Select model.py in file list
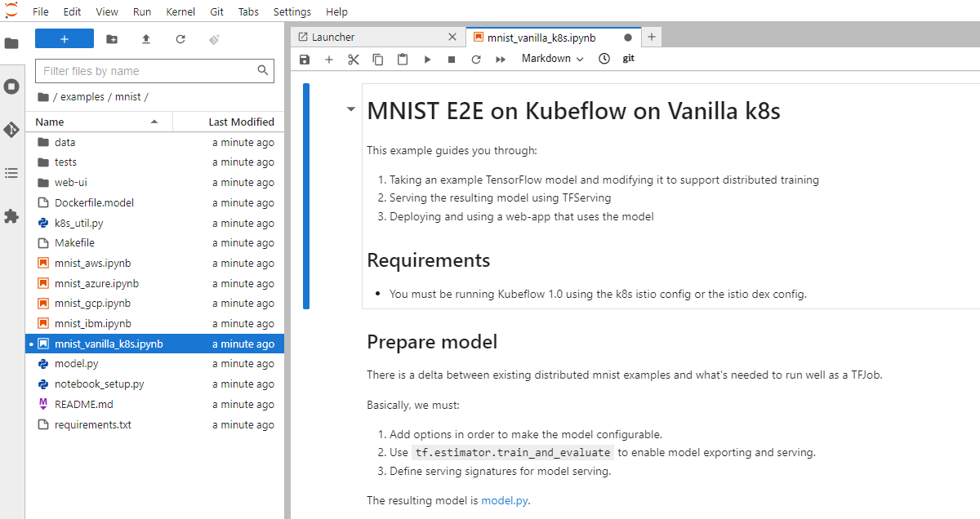Image resolution: width=980 pixels, height=519 pixels. [x=155, y=363]
